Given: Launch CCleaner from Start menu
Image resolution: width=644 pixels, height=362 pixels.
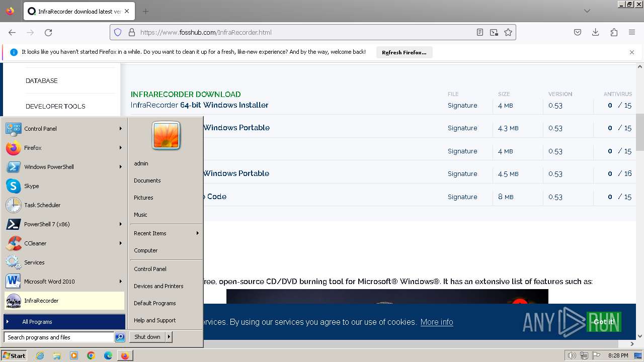Looking at the screenshot, I should coord(64,243).
